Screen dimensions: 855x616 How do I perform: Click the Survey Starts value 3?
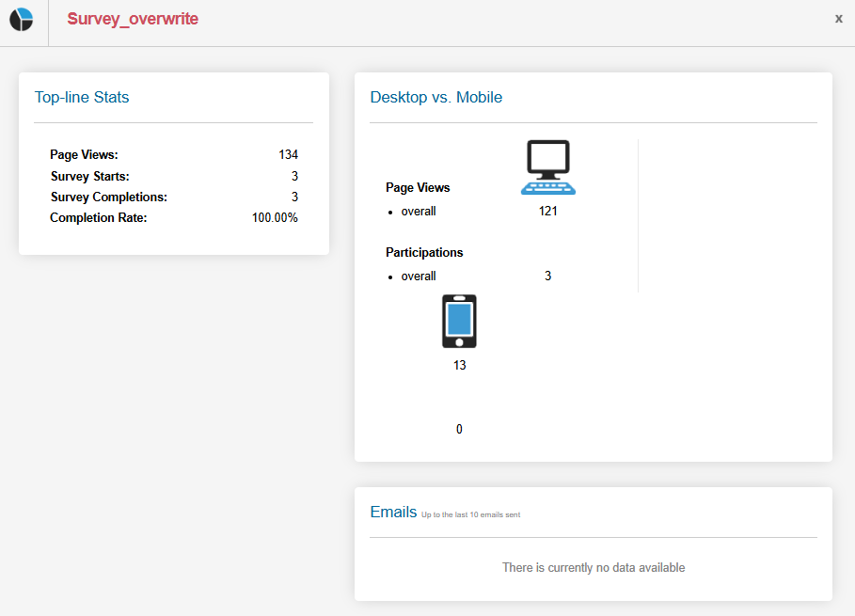(293, 176)
